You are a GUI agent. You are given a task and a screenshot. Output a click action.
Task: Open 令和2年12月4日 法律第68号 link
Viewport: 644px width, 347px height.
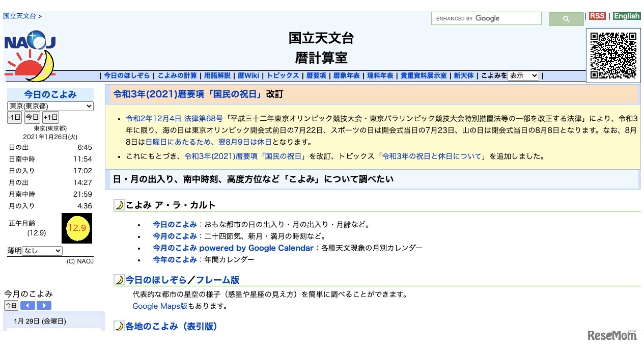tap(174, 118)
